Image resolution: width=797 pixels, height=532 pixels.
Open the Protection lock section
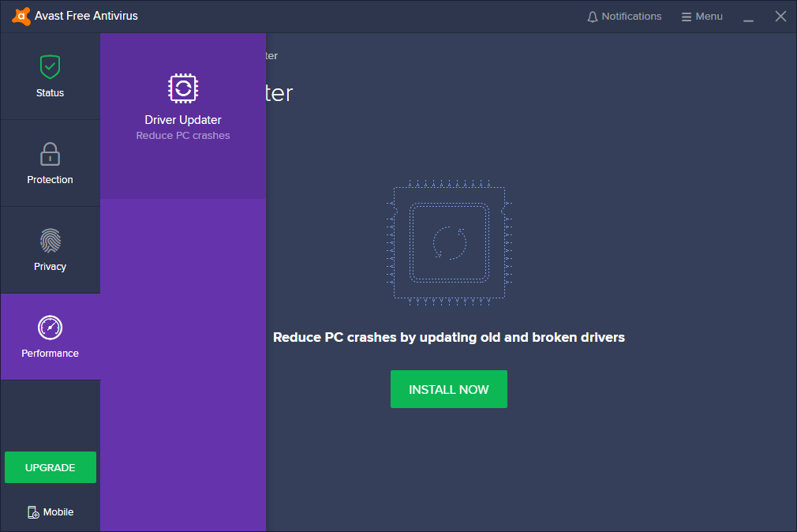coord(50,163)
